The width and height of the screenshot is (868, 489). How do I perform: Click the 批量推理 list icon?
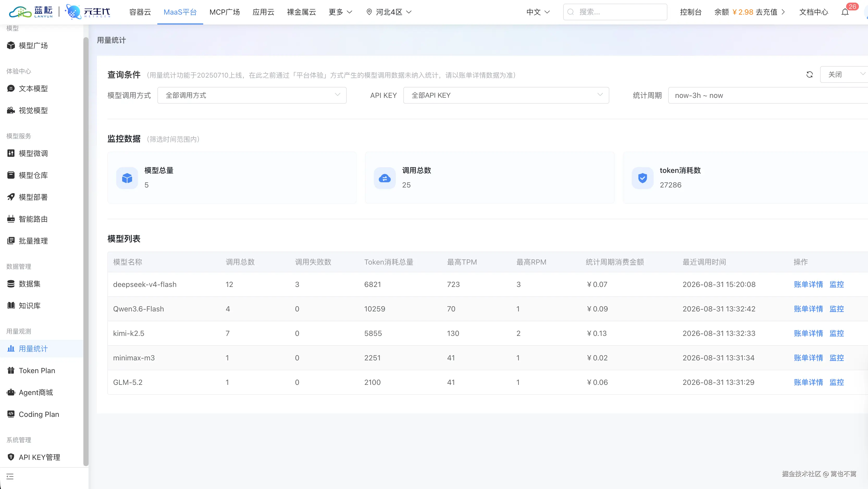click(x=11, y=241)
